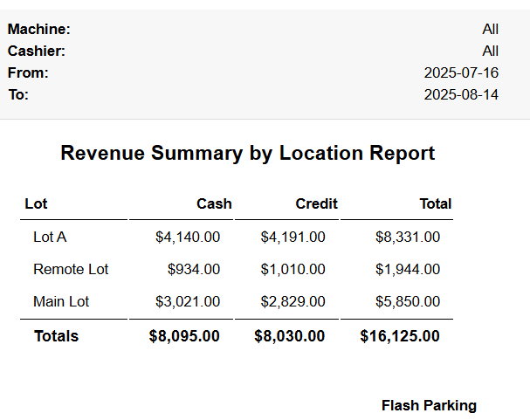This screenshot has height=420, width=530.
Task: Click the Credit column header
Action: [316, 204]
